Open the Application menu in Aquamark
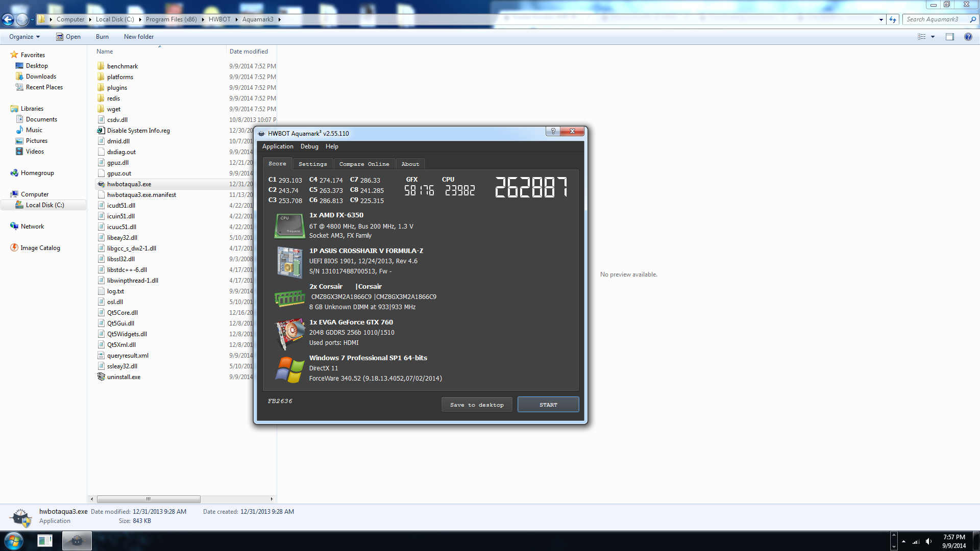 pos(278,146)
